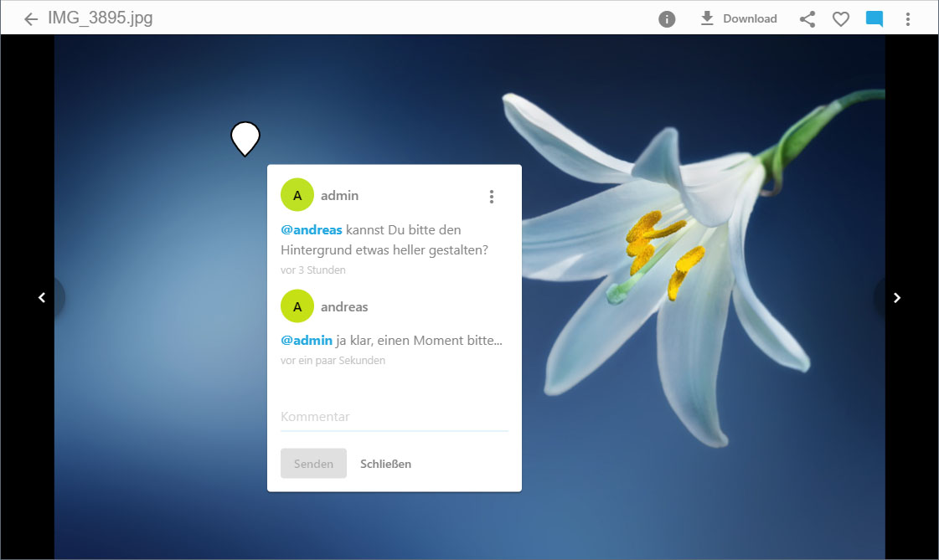Go to the previous image
This screenshot has width=939, height=560.
coord(42,297)
